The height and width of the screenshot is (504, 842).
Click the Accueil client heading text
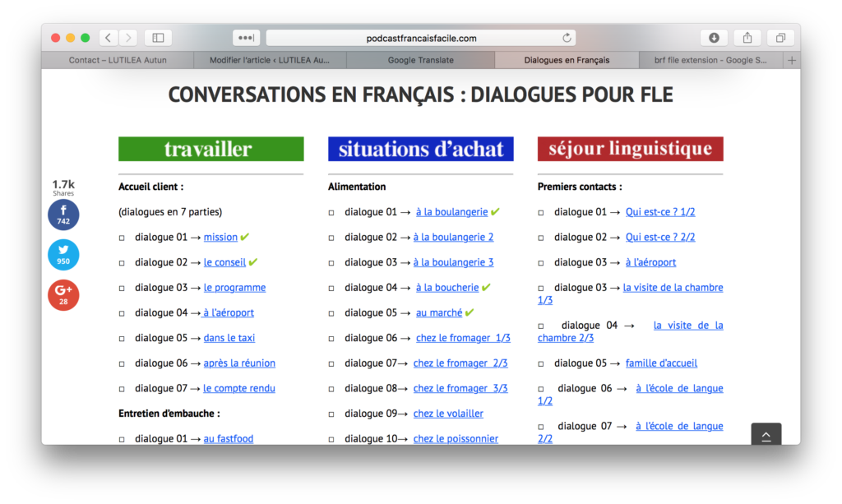[x=151, y=187]
